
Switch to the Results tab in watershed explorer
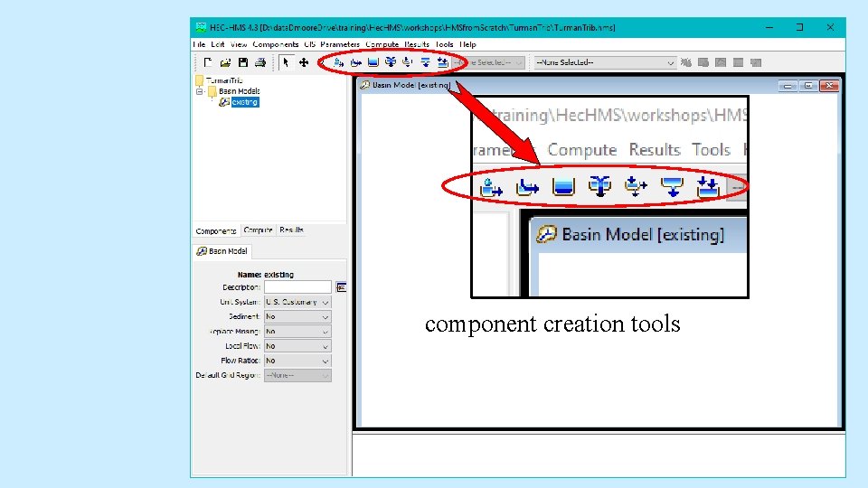tap(291, 230)
